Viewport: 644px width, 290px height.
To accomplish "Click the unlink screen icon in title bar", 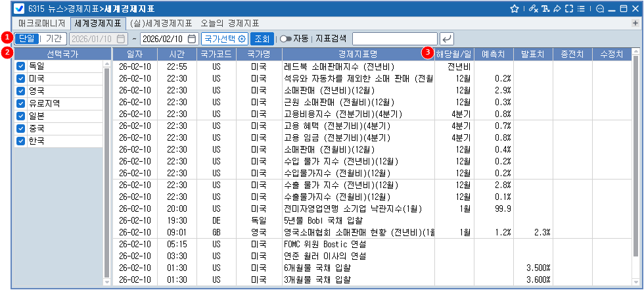I will (x=533, y=9).
